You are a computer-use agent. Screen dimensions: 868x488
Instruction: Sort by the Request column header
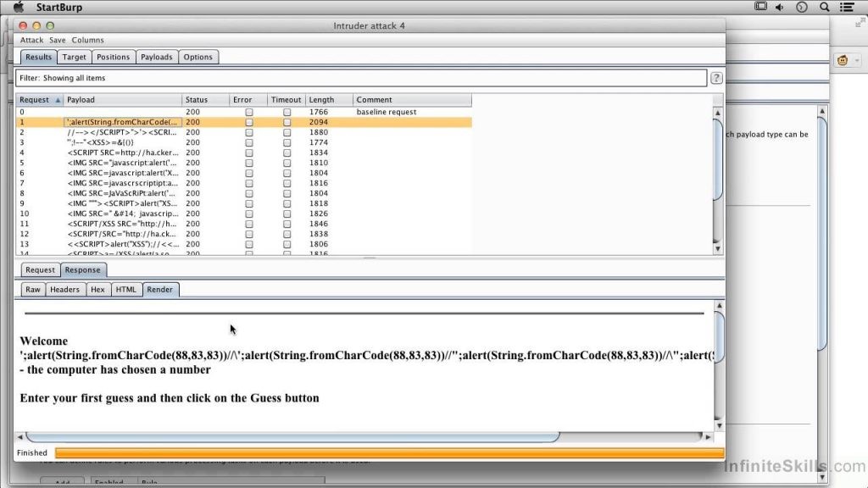[x=39, y=100]
